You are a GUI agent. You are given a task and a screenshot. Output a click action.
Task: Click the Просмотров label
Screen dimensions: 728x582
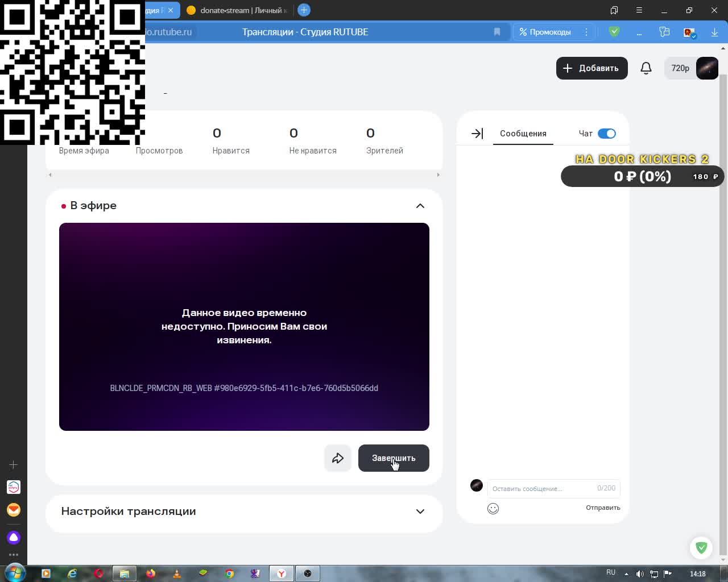159,151
